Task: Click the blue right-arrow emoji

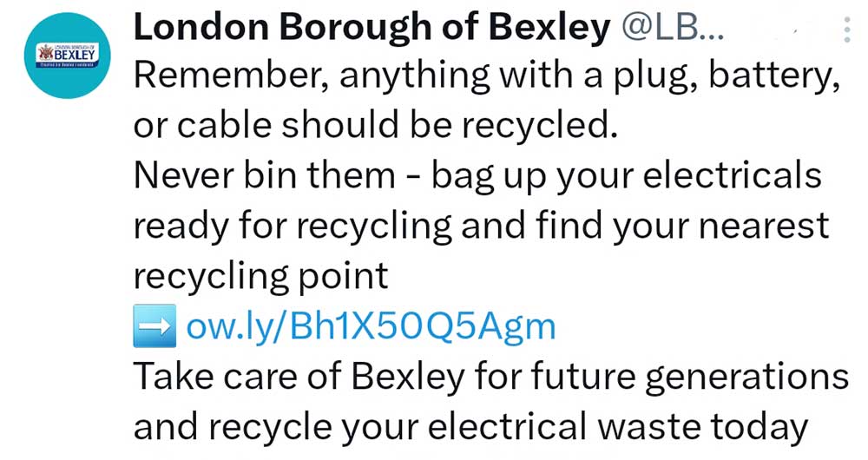Action: (154, 327)
